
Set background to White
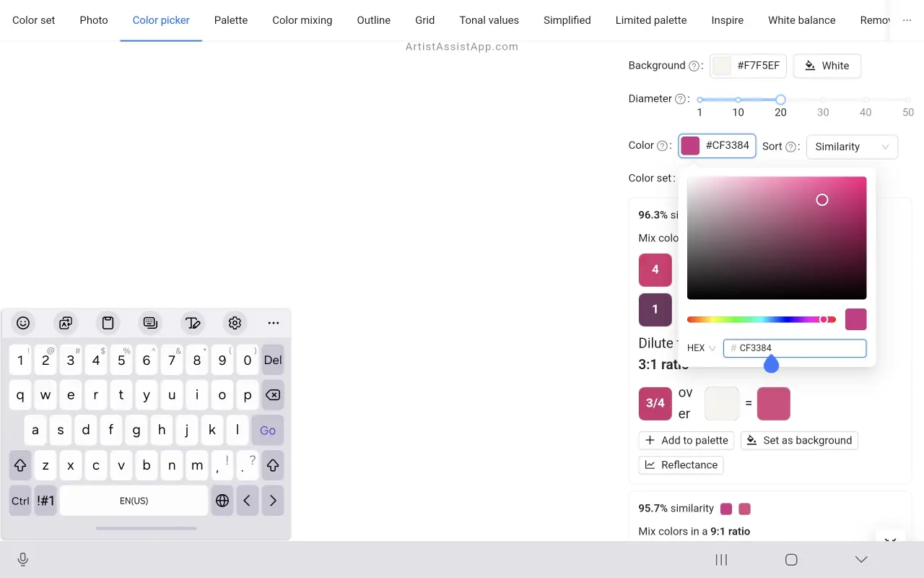click(x=827, y=66)
